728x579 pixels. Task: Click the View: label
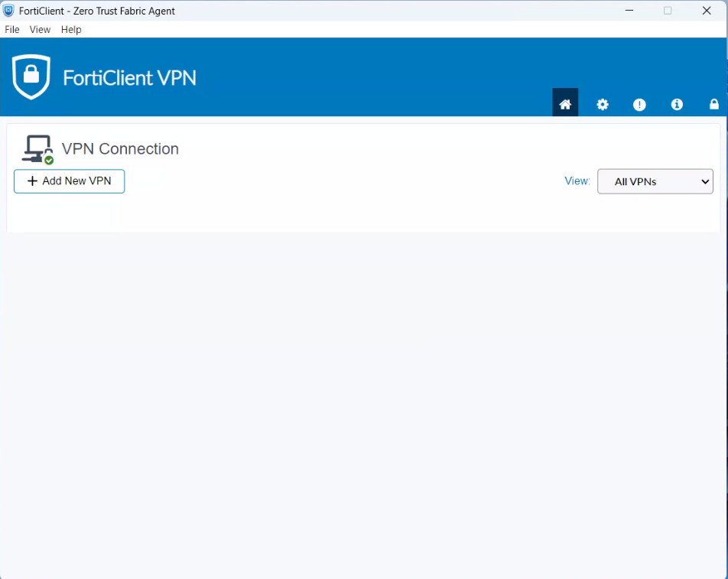(577, 181)
